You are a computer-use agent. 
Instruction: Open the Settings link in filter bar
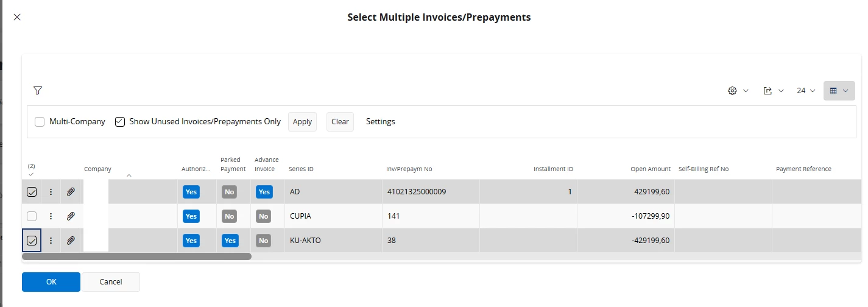[x=380, y=122]
